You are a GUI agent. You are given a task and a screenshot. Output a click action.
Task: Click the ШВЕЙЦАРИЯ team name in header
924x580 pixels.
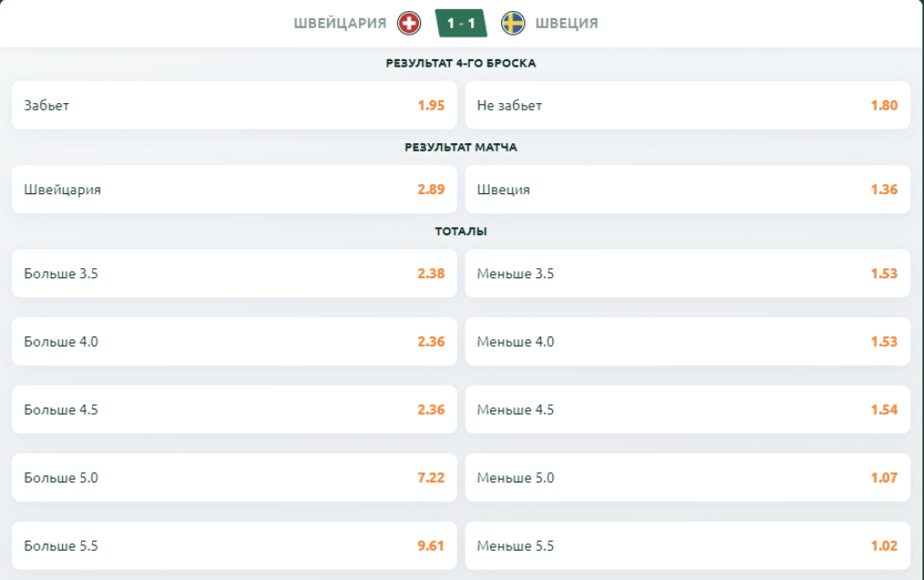click(340, 23)
